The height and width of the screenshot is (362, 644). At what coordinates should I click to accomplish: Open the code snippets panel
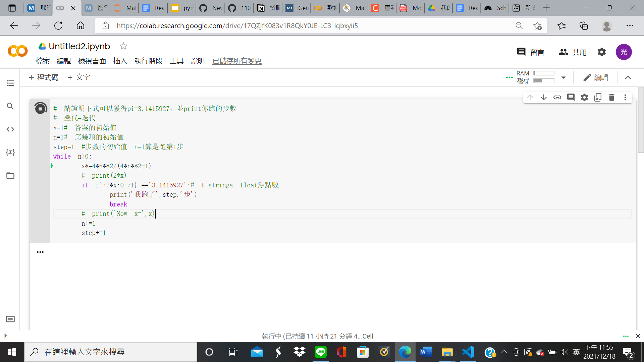[10, 129]
